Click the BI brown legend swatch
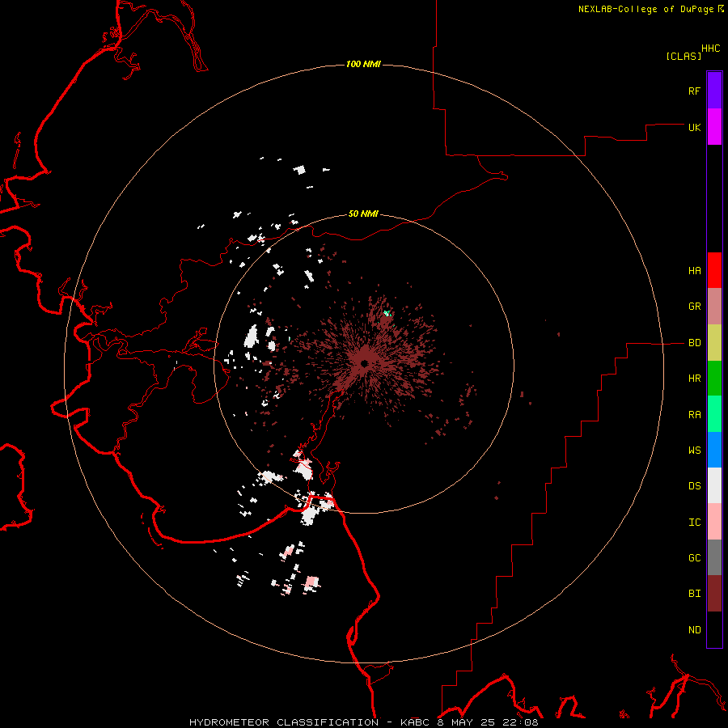Viewport: 728px width, 728px height. tap(714, 594)
